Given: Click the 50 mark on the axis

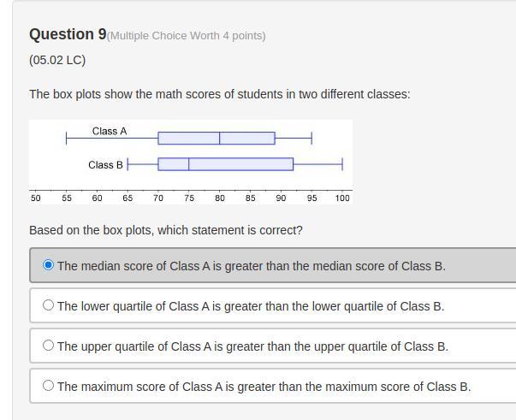Looking at the screenshot, I should [x=36, y=198].
